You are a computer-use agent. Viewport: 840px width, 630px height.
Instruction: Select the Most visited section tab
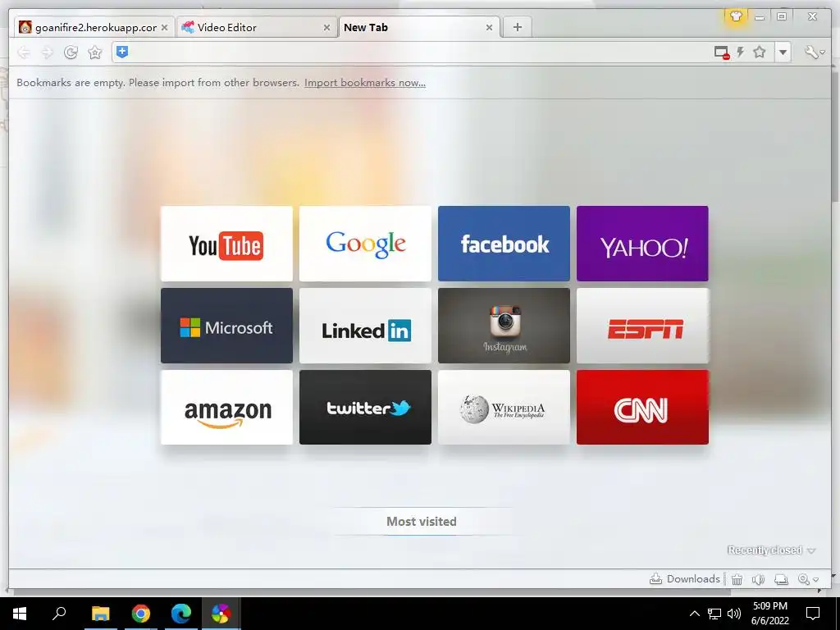pyautogui.click(x=422, y=521)
